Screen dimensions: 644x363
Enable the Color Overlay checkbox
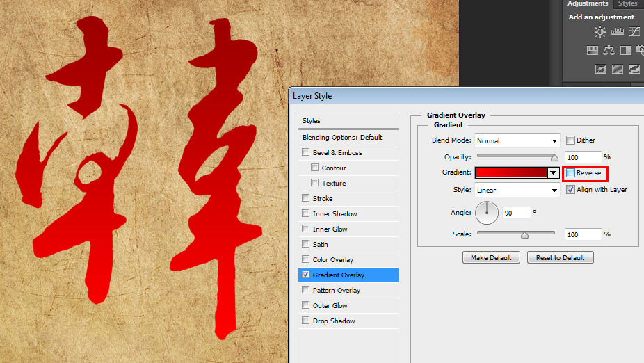coord(305,259)
